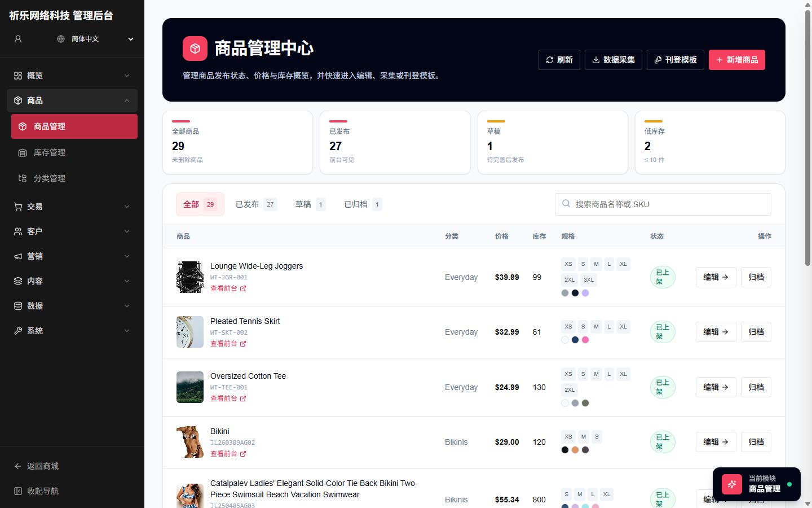Click the 商品 box icon in the sidebar

coord(18,100)
